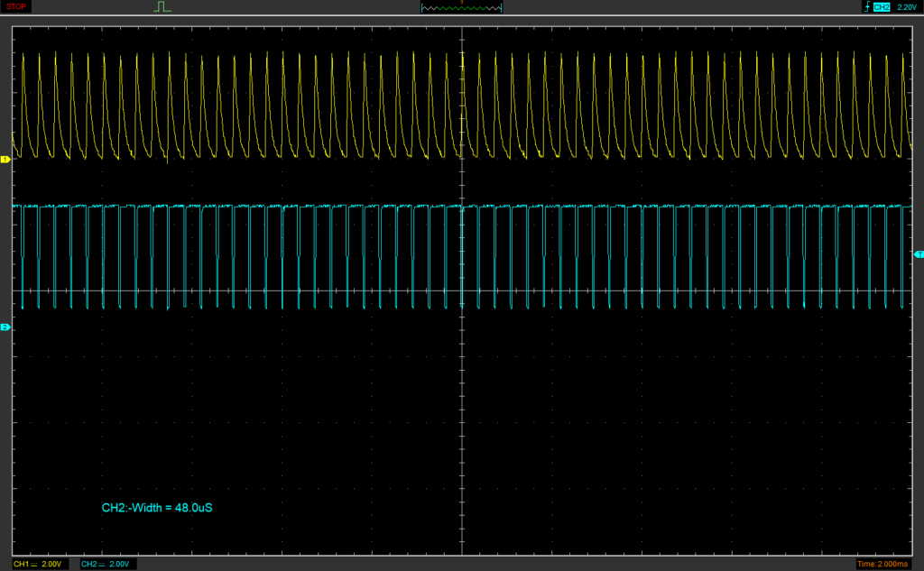The image size is (924, 571).
Task: Click the green pulse waveform icon
Action: coord(162,7)
